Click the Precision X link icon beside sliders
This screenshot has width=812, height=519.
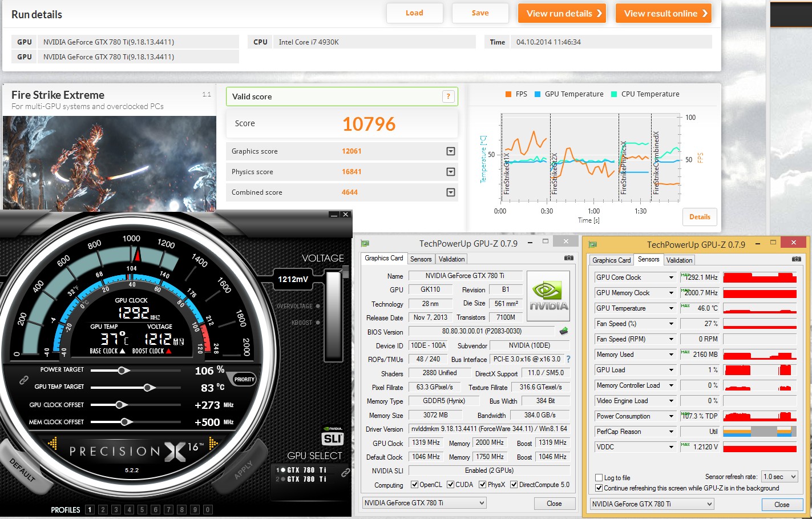point(24,379)
